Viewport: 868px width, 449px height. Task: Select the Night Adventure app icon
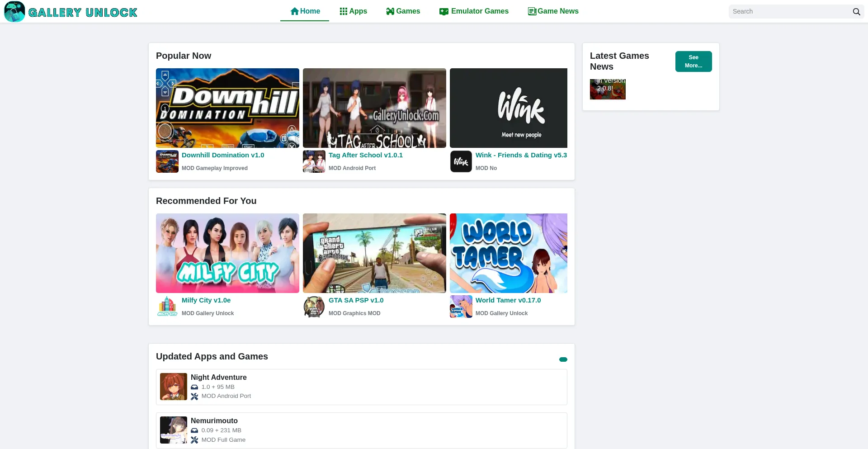pos(174,387)
